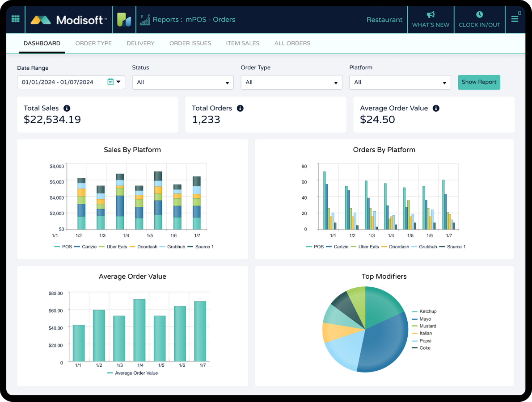Expand the Order Type filter dropdown
The image size is (532, 402).
[291, 82]
